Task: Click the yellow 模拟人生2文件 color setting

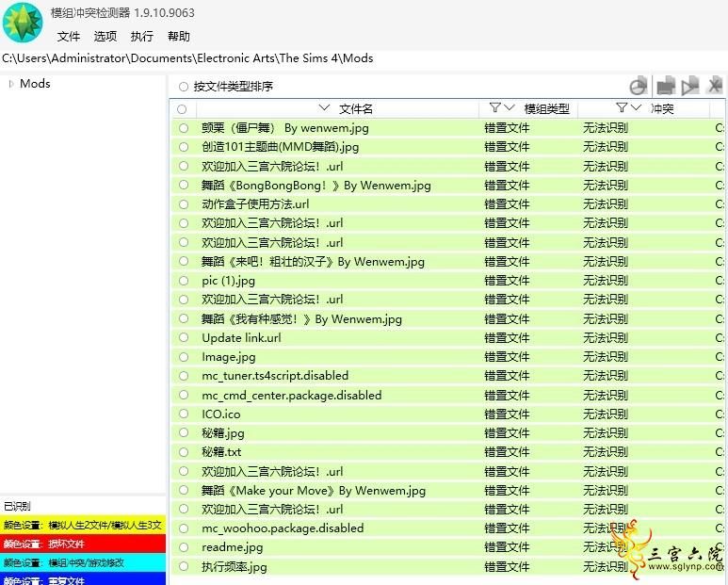Action: (83, 525)
